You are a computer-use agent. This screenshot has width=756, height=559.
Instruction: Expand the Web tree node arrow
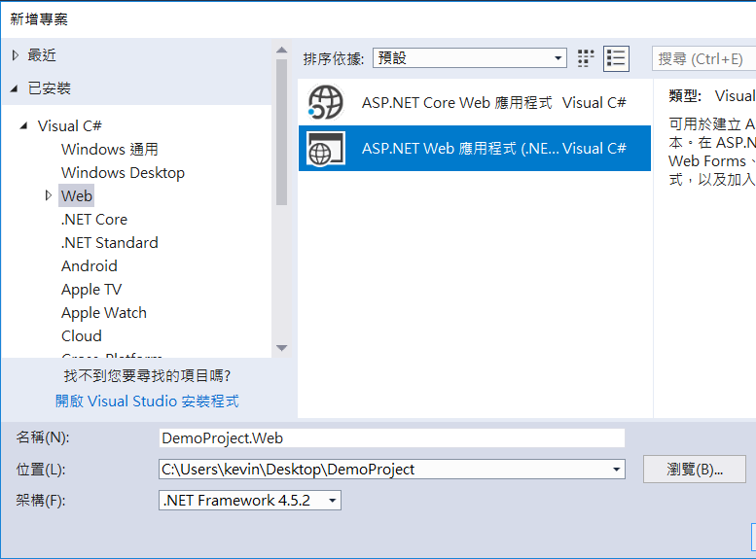click(x=49, y=195)
